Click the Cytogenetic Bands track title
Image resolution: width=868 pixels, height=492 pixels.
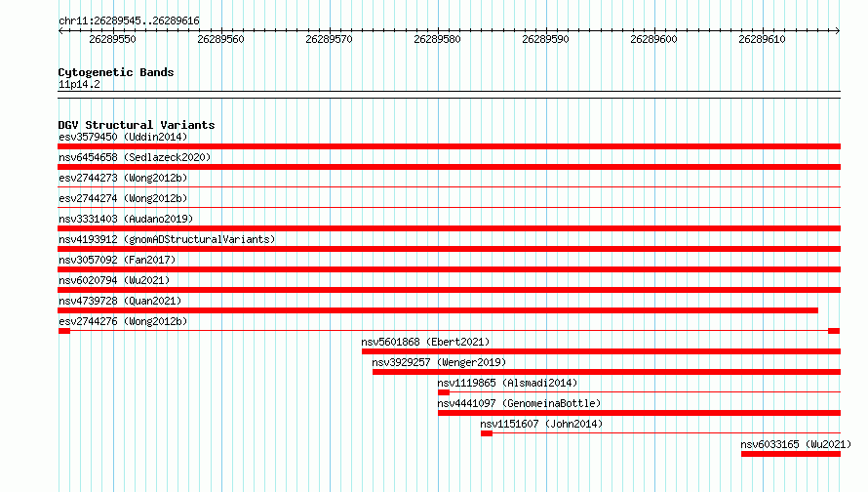click(x=116, y=72)
